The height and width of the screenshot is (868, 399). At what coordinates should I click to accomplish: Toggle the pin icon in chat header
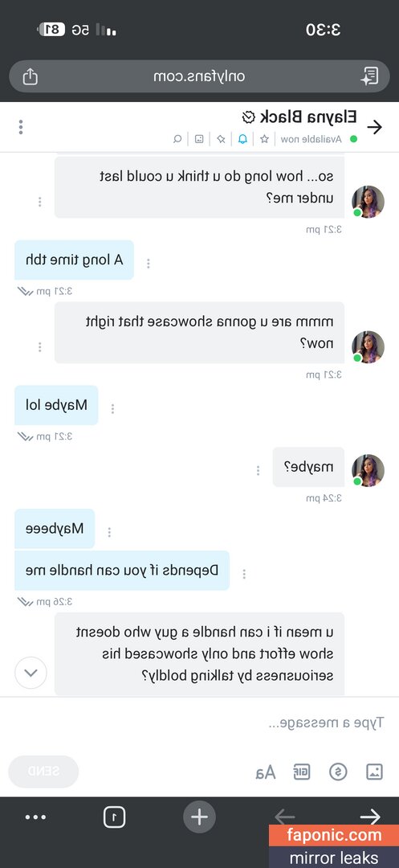click(221, 138)
